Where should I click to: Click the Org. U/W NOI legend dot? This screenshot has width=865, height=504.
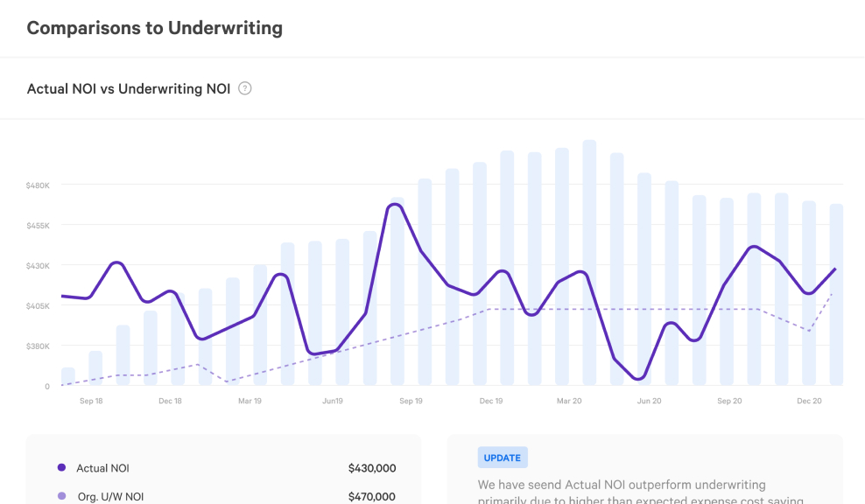coord(61,497)
